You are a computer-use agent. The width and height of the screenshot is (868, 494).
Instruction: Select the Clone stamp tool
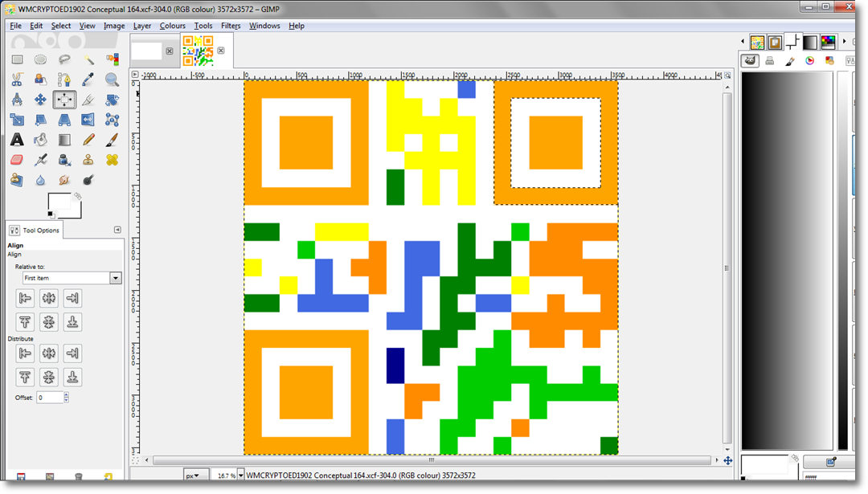point(88,160)
